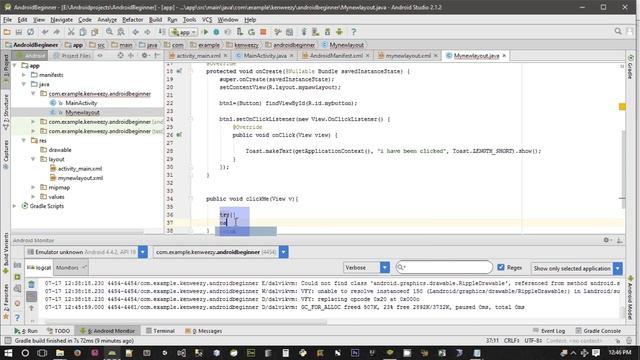
Task: Run the app with green play icon
Action: [205, 32]
